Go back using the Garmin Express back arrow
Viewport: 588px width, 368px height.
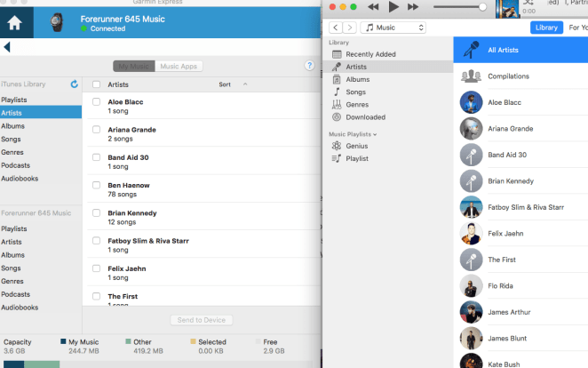click(7, 47)
